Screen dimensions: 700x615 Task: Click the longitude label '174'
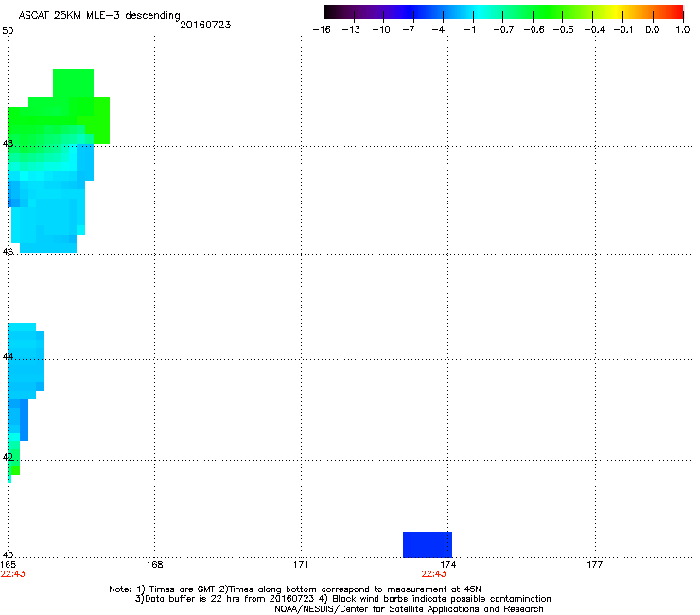(447, 565)
